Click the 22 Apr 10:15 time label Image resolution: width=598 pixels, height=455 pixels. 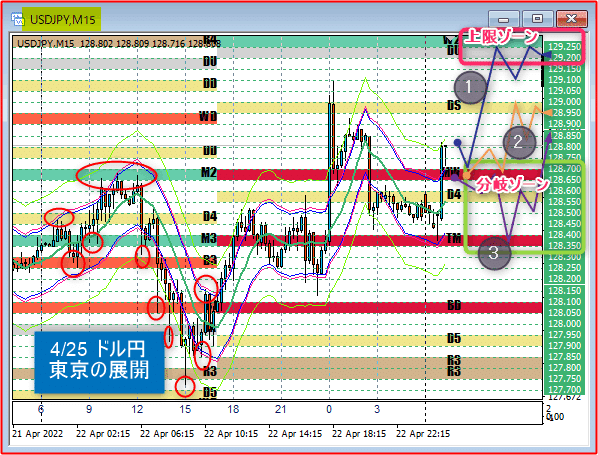(x=231, y=434)
